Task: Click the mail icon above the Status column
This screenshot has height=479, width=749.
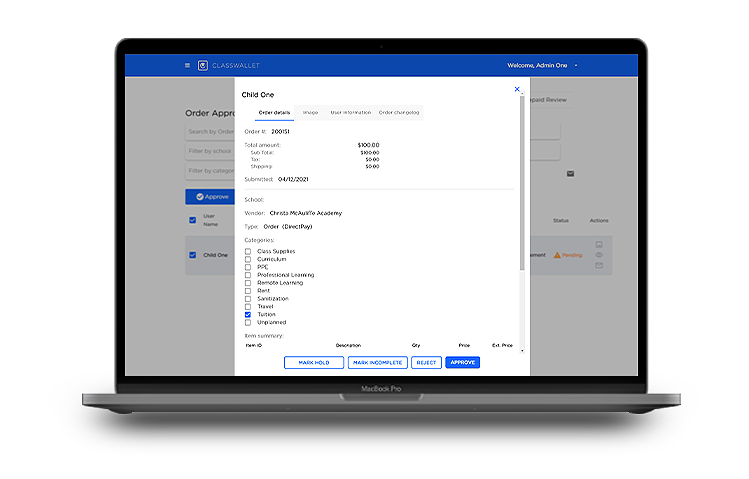Action: coord(570,174)
